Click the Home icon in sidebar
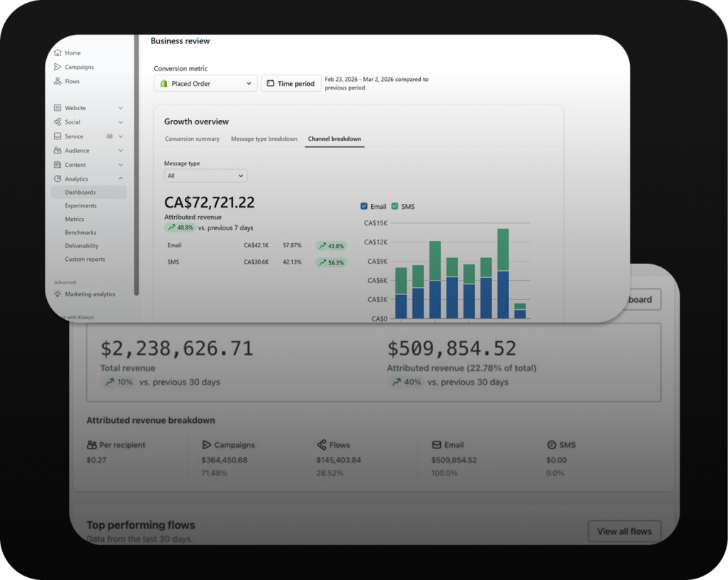Image resolution: width=728 pixels, height=580 pixels. (x=58, y=53)
